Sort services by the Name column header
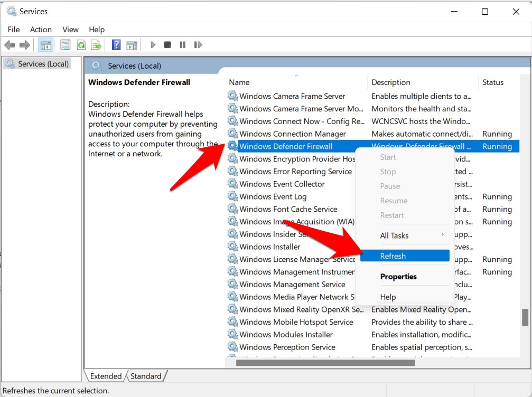 [239, 82]
